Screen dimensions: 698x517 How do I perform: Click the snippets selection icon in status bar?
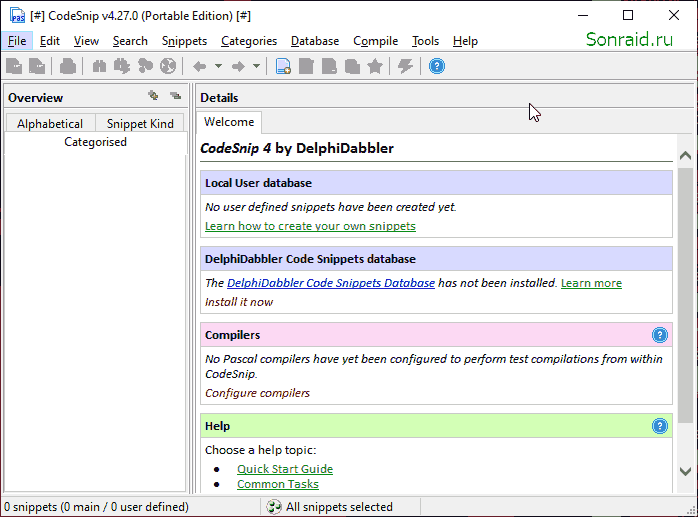tap(274, 507)
